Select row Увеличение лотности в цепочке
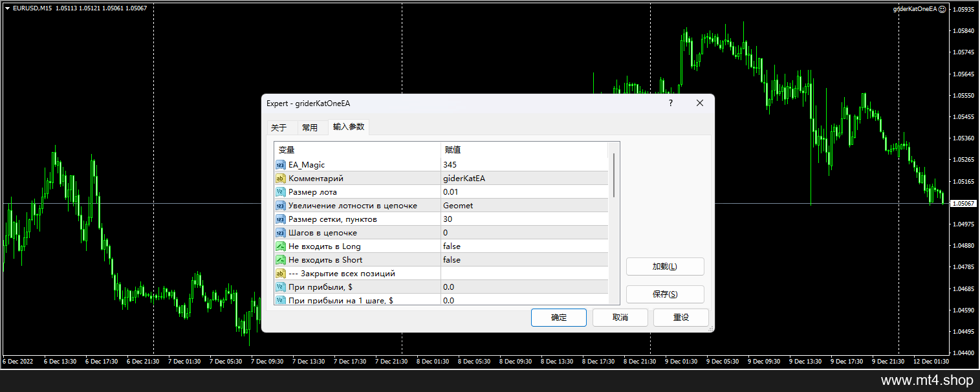Image resolution: width=980 pixels, height=392 pixels. tap(441, 206)
